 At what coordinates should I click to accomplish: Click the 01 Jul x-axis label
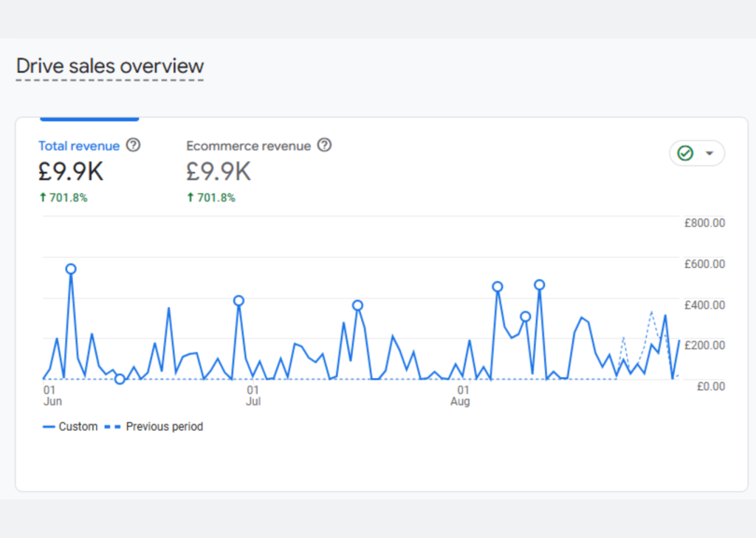[x=252, y=395]
